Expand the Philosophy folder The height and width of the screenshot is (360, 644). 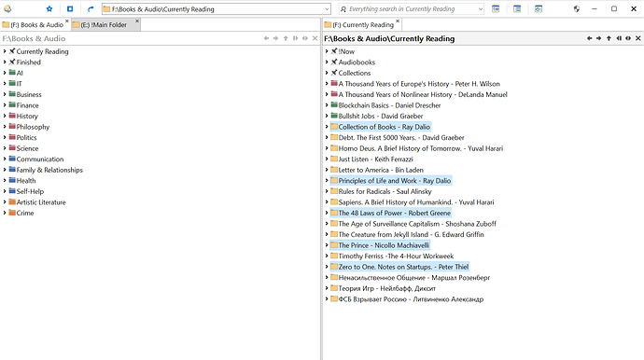(5, 127)
